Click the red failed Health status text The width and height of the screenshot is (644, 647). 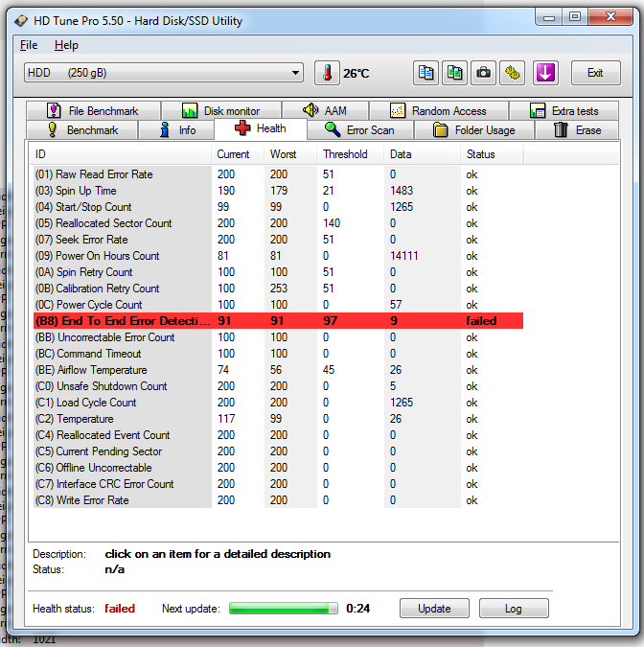120,609
